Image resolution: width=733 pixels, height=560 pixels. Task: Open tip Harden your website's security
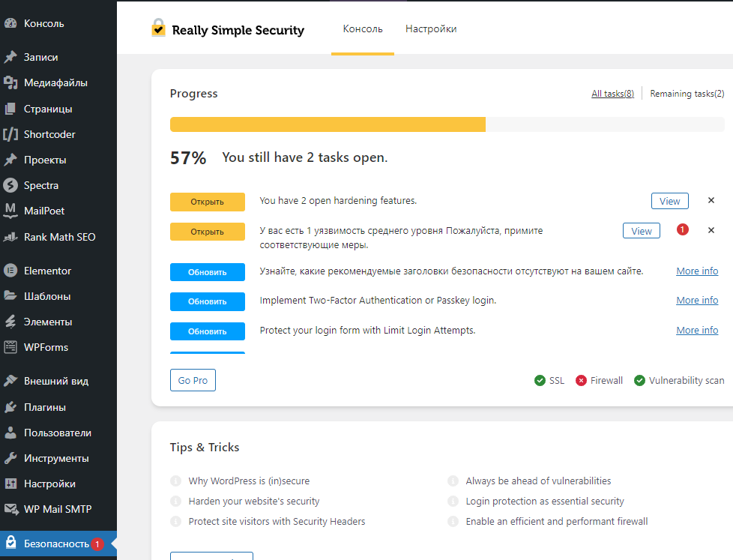coord(254,501)
